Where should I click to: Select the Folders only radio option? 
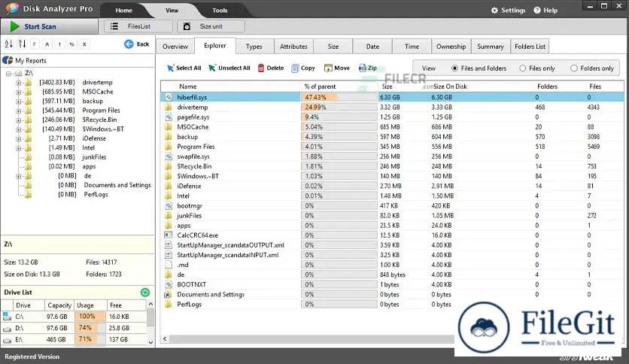point(574,68)
